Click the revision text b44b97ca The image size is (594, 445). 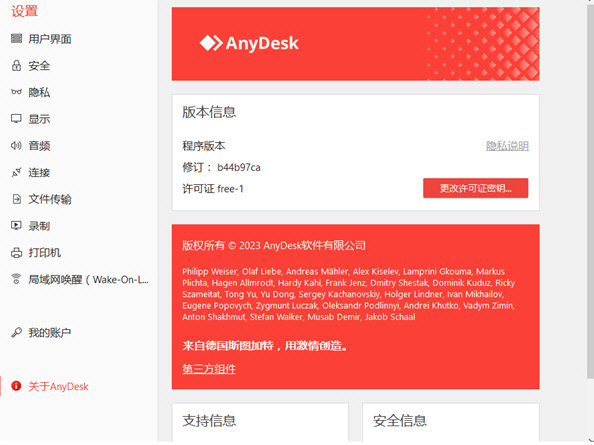(239, 167)
